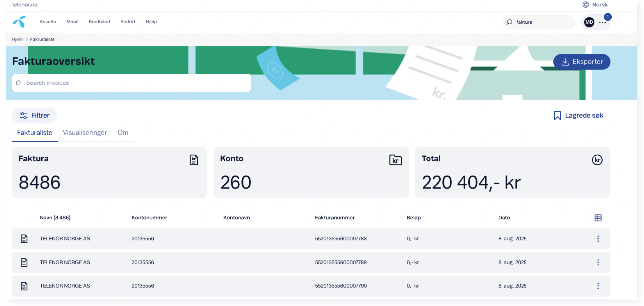Click the Fakturanummer column header
The image size is (644, 306).
pyautogui.click(x=335, y=218)
